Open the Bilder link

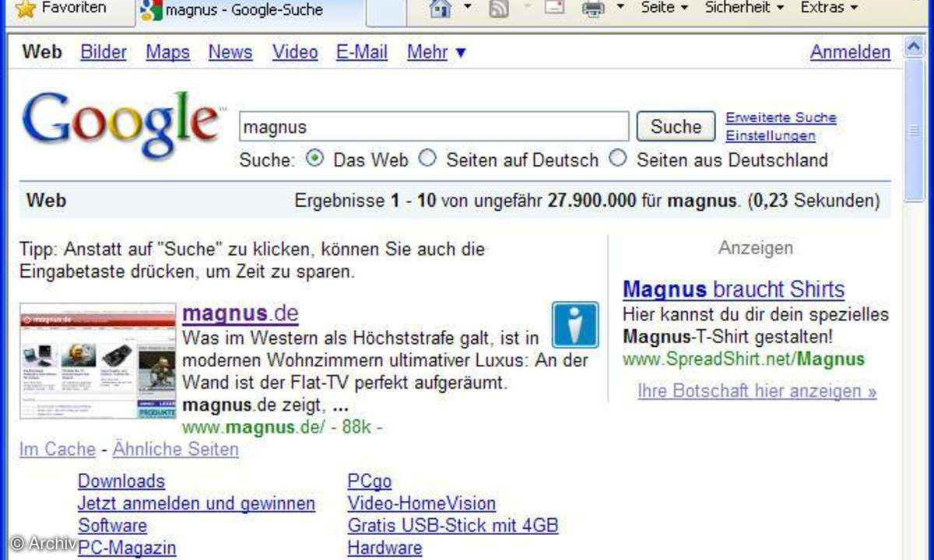click(x=104, y=52)
